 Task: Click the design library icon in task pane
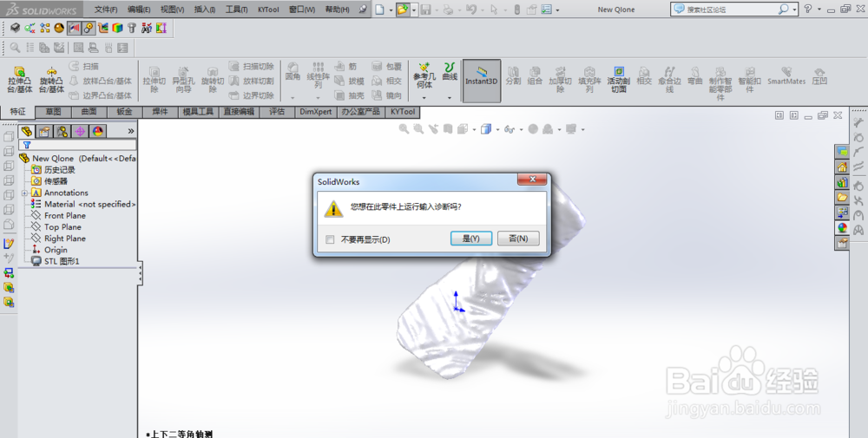[x=842, y=182]
